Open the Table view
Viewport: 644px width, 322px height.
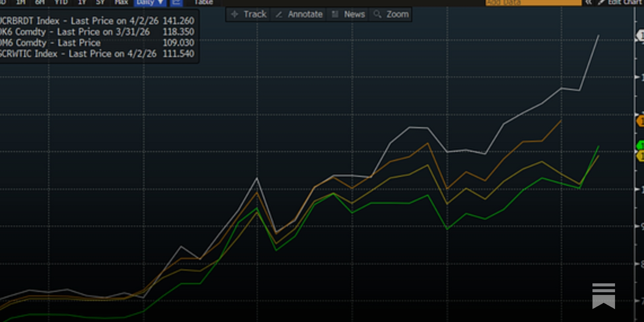click(204, 2)
